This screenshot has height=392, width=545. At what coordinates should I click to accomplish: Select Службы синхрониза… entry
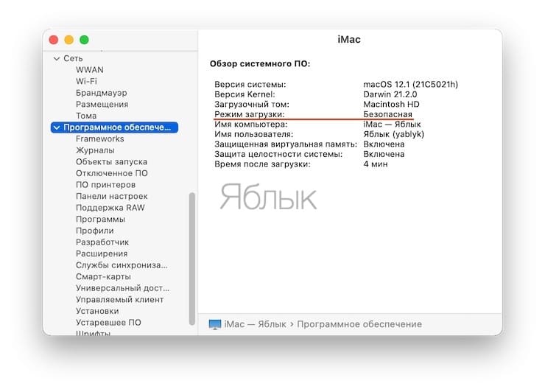coord(122,265)
